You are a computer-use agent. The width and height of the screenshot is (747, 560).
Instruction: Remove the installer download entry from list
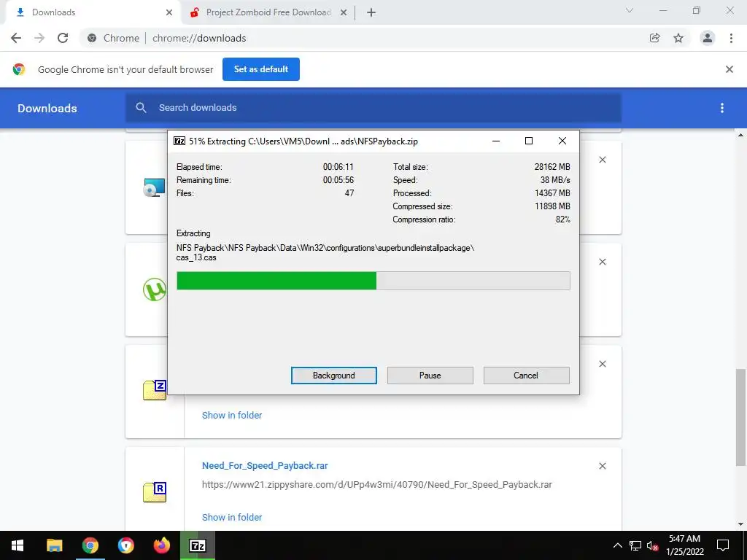(603, 160)
